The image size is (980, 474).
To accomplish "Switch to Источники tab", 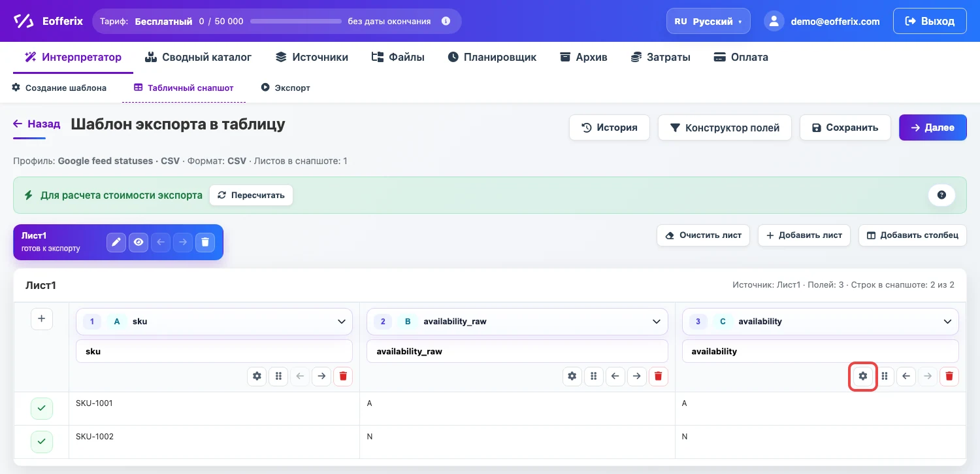I will (312, 57).
